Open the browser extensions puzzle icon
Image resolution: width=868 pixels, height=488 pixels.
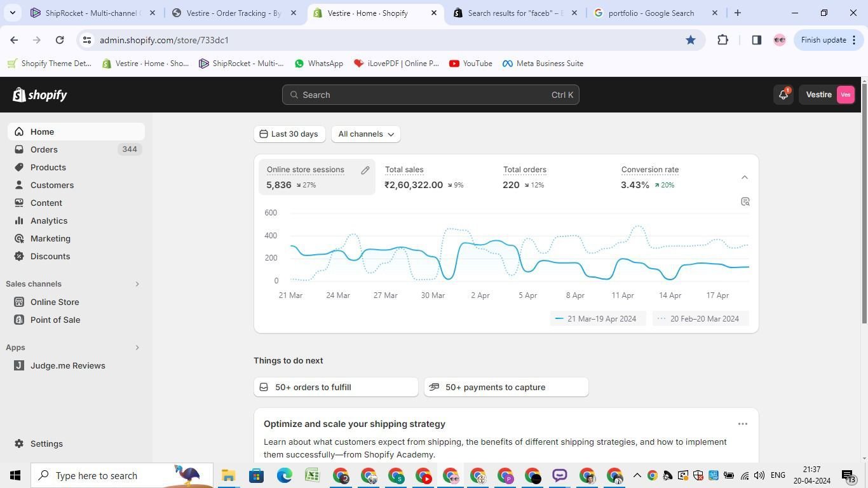pos(722,40)
